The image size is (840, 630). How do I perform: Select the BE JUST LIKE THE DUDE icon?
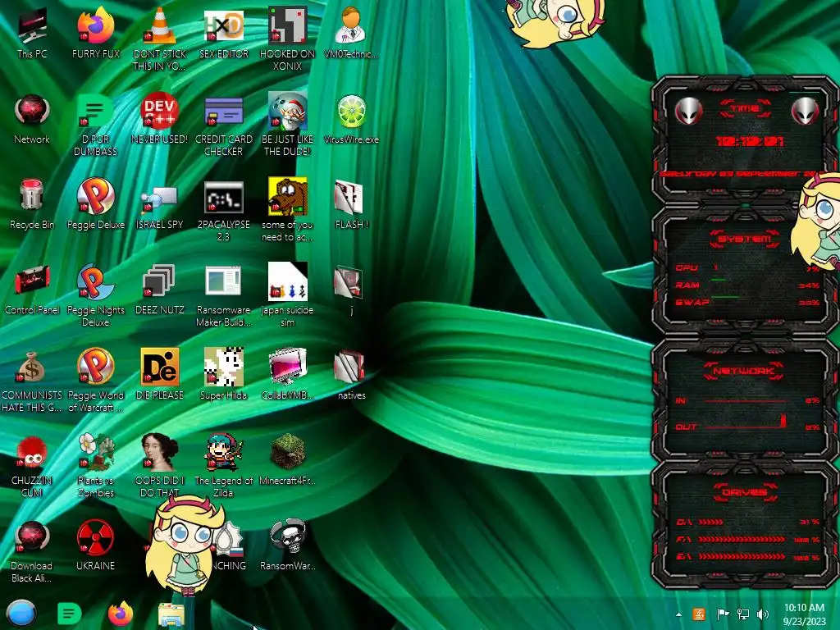click(288, 125)
